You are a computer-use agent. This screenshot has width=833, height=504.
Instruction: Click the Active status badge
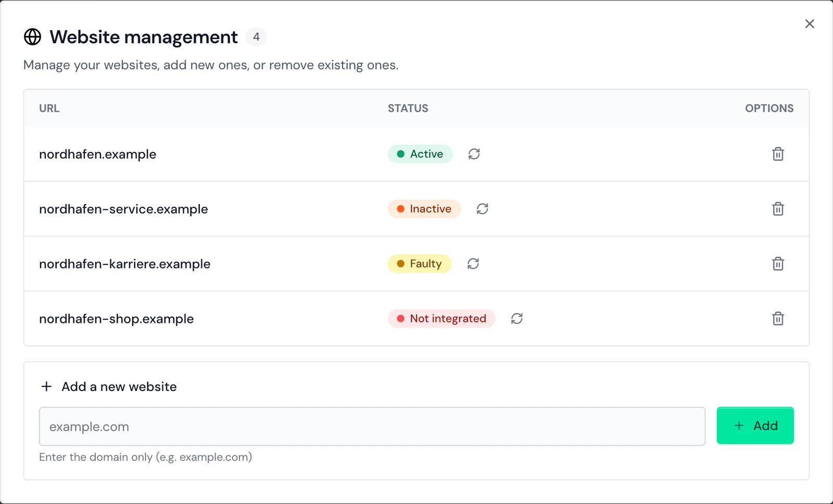coord(420,154)
